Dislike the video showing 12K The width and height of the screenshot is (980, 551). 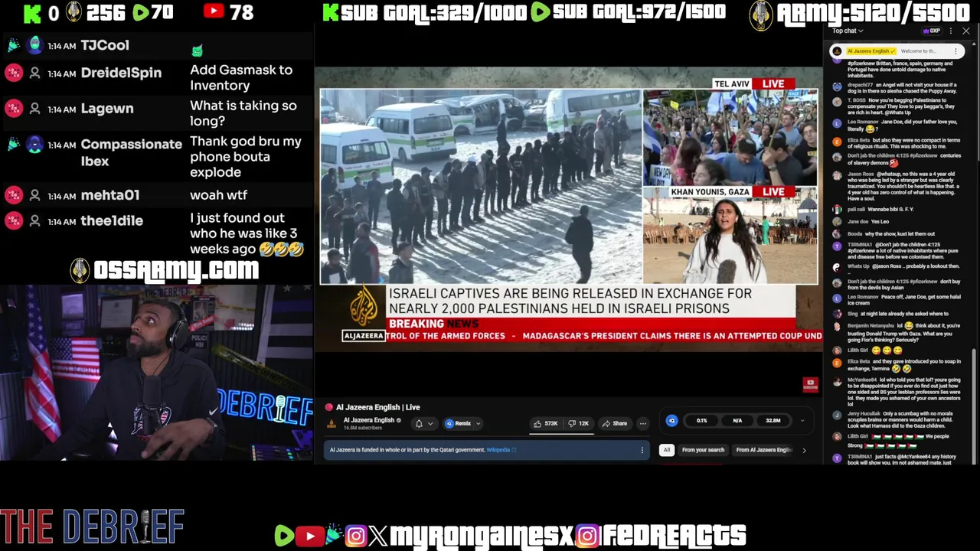(579, 423)
